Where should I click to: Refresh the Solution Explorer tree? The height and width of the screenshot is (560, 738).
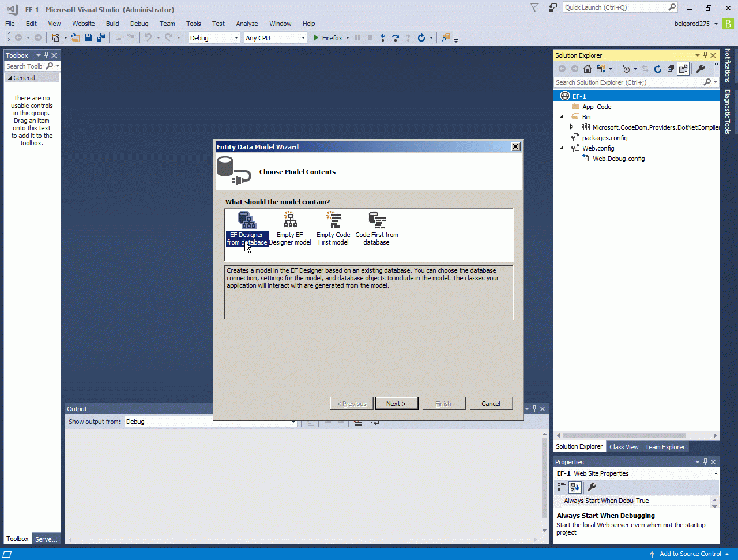[x=658, y=69]
